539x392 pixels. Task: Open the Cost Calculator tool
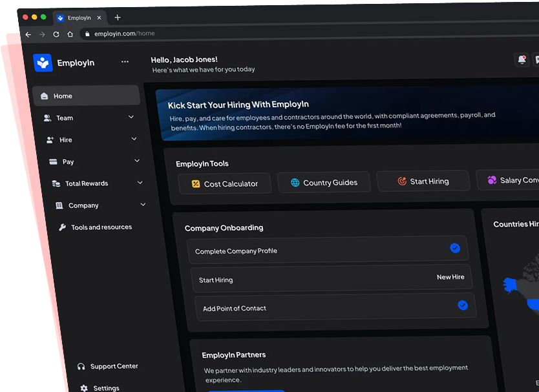[224, 184]
